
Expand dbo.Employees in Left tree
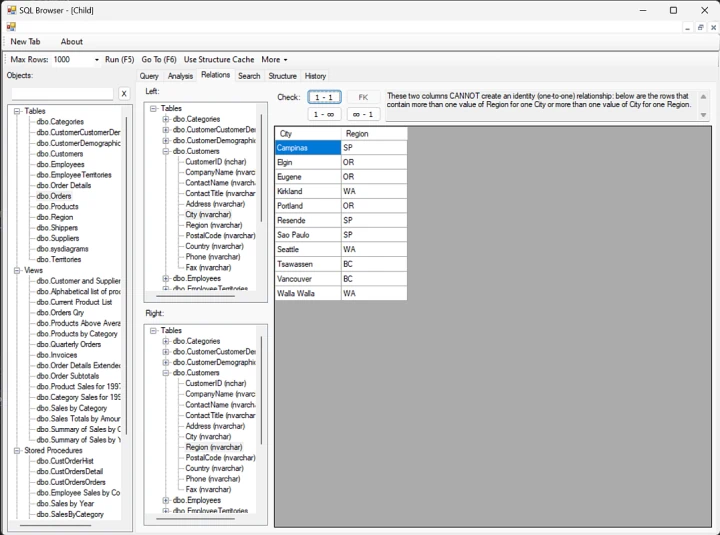tap(166, 278)
